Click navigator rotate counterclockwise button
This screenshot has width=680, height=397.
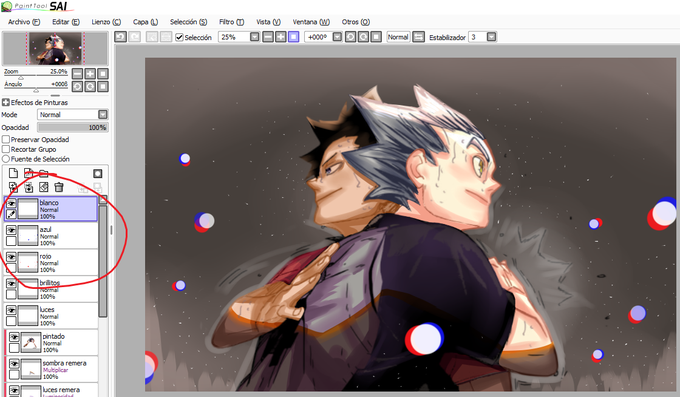point(77,86)
